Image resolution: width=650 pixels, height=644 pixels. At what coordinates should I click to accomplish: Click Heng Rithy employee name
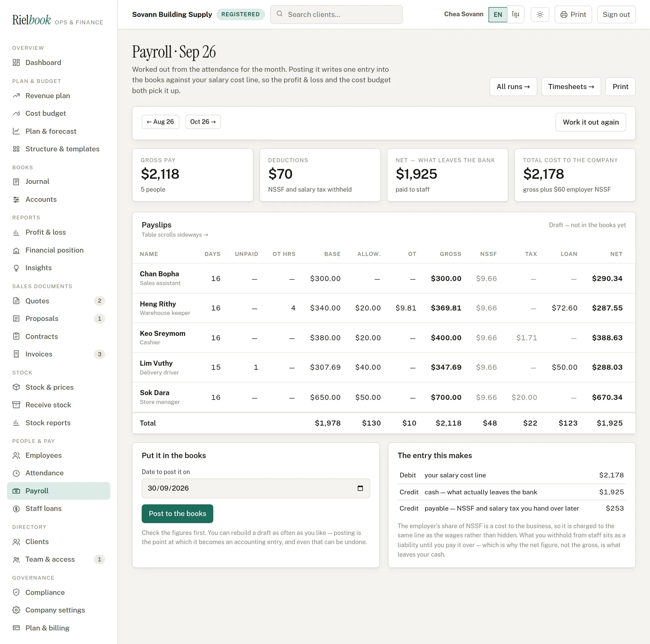(158, 304)
